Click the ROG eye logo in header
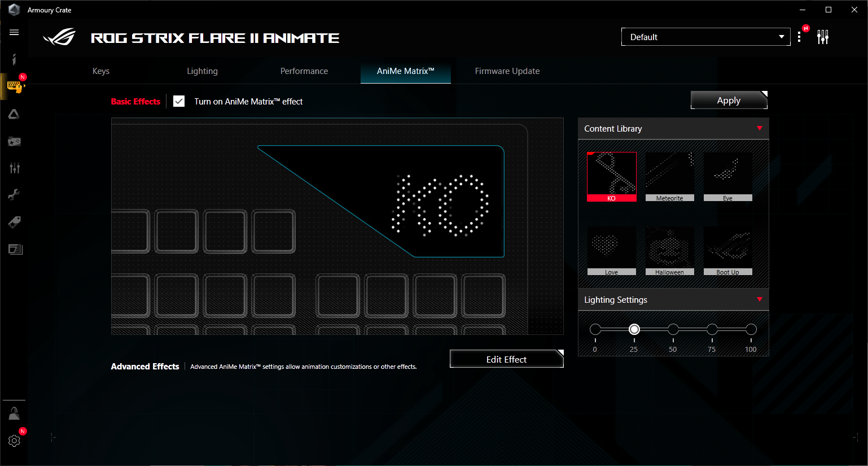868x466 pixels. click(x=59, y=37)
